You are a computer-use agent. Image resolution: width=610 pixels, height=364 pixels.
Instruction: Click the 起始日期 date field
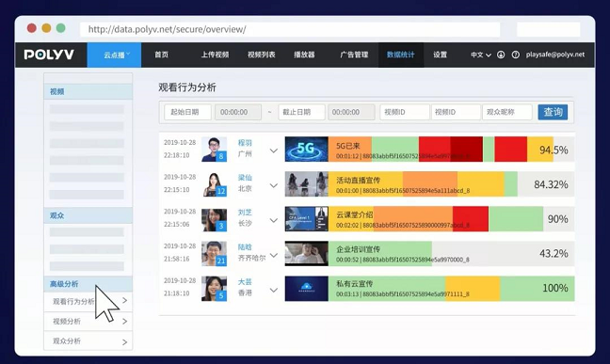pyautogui.click(x=187, y=112)
